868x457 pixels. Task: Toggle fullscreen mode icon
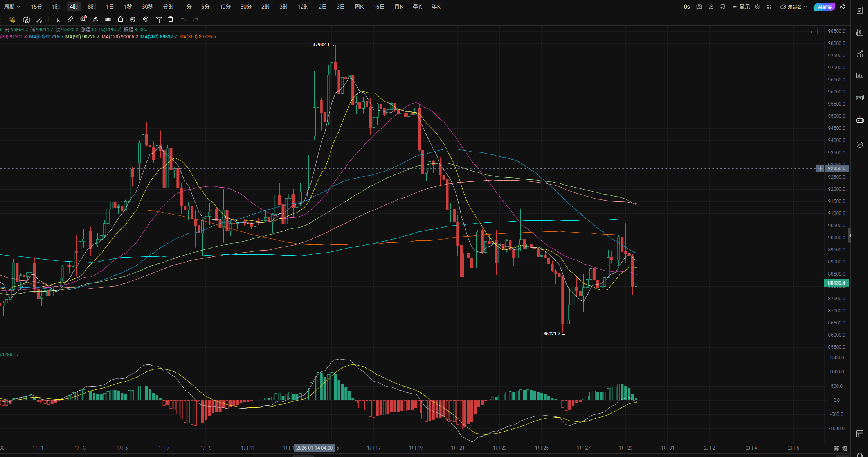click(769, 7)
